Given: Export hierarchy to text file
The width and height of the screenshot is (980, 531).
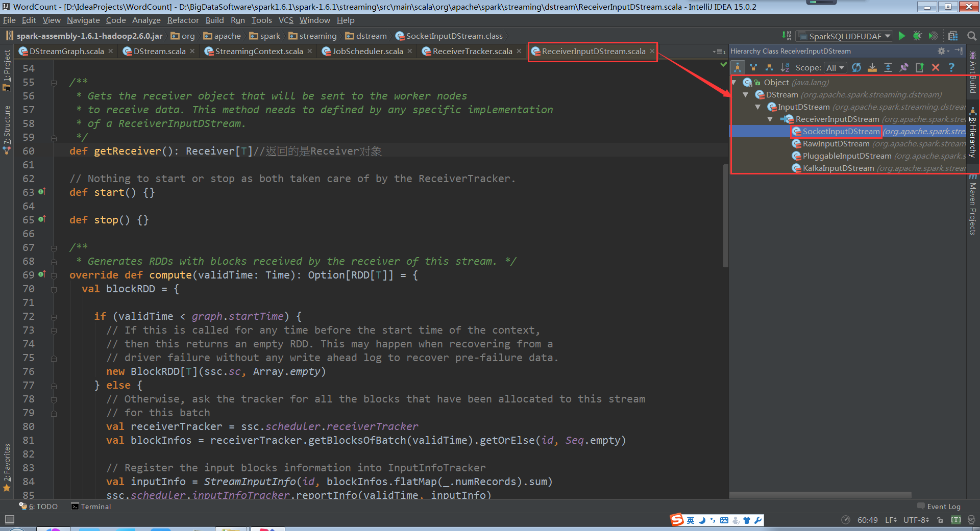Looking at the screenshot, I should [x=920, y=67].
